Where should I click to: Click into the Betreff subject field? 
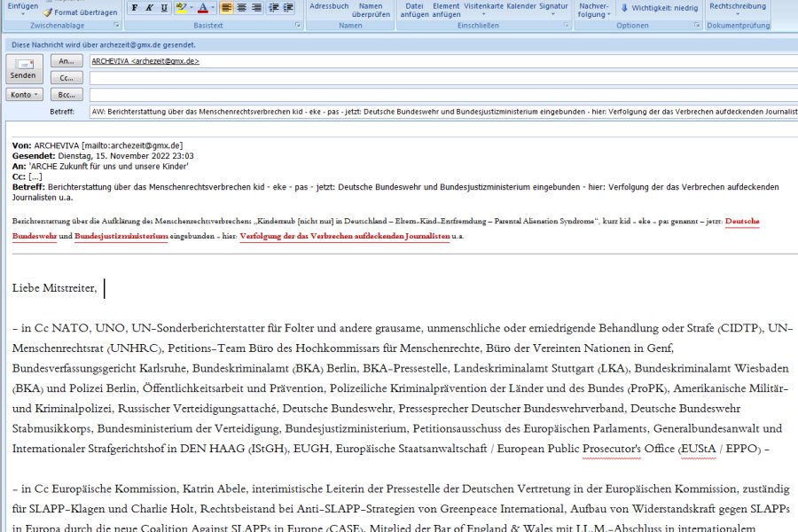443,112
